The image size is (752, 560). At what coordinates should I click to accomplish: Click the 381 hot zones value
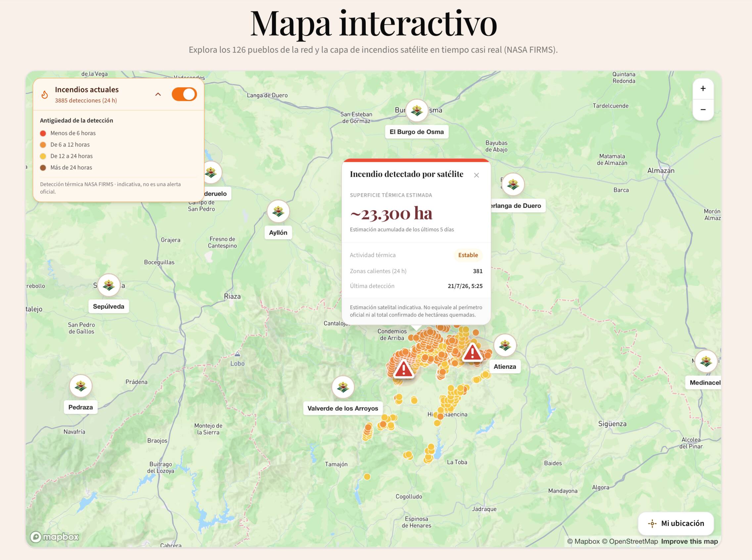[x=478, y=271]
